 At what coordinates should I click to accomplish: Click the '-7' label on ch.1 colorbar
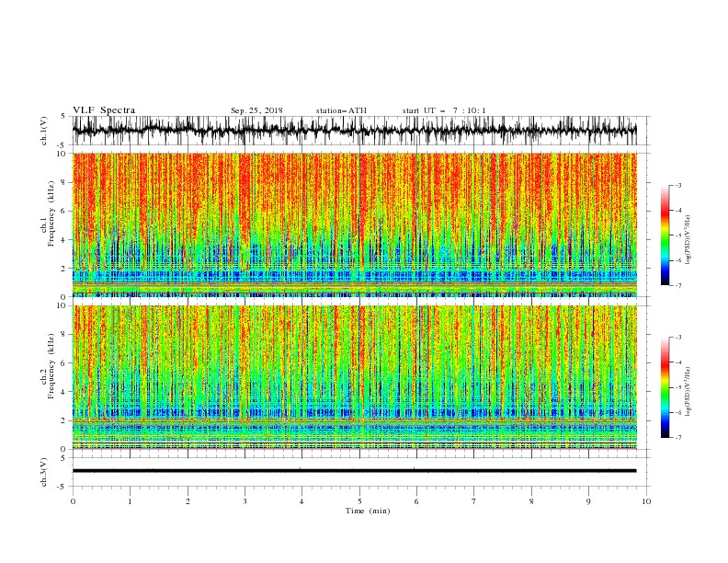click(x=678, y=285)
